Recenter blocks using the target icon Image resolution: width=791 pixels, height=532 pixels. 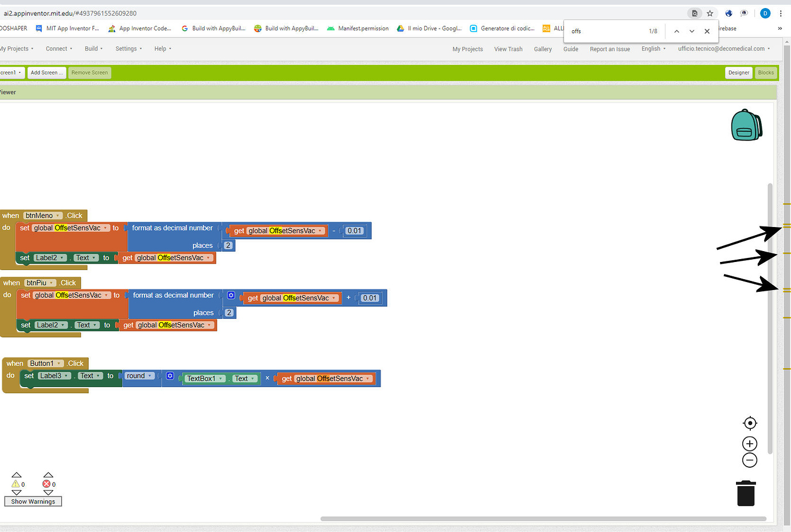pos(750,423)
